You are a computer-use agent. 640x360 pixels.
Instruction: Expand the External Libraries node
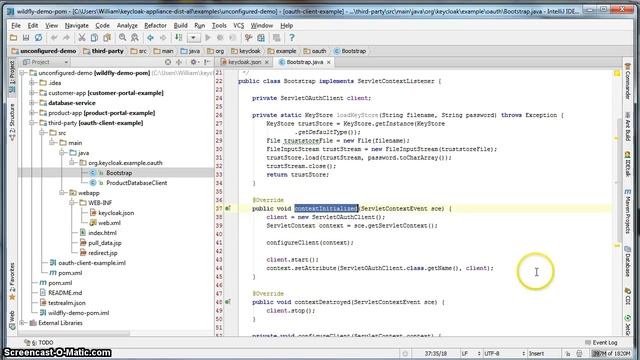click(x=22, y=323)
